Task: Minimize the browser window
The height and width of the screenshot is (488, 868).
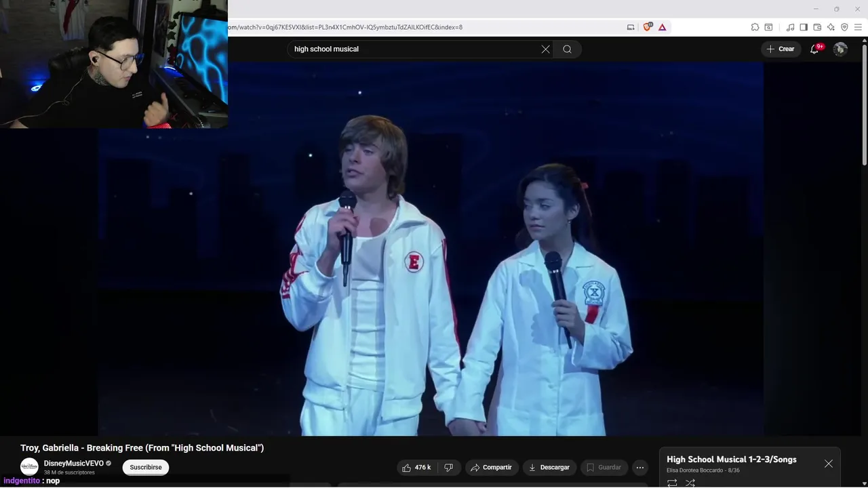Action: (814, 9)
